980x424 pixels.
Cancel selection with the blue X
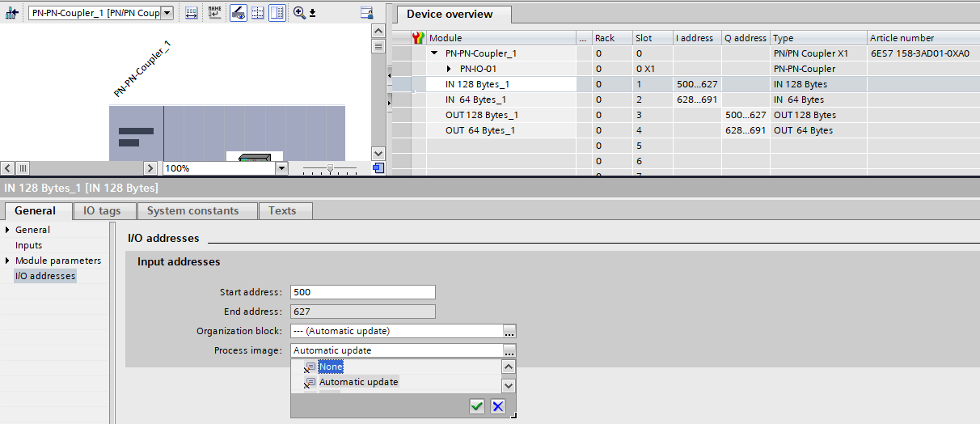pyautogui.click(x=498, y=406)
